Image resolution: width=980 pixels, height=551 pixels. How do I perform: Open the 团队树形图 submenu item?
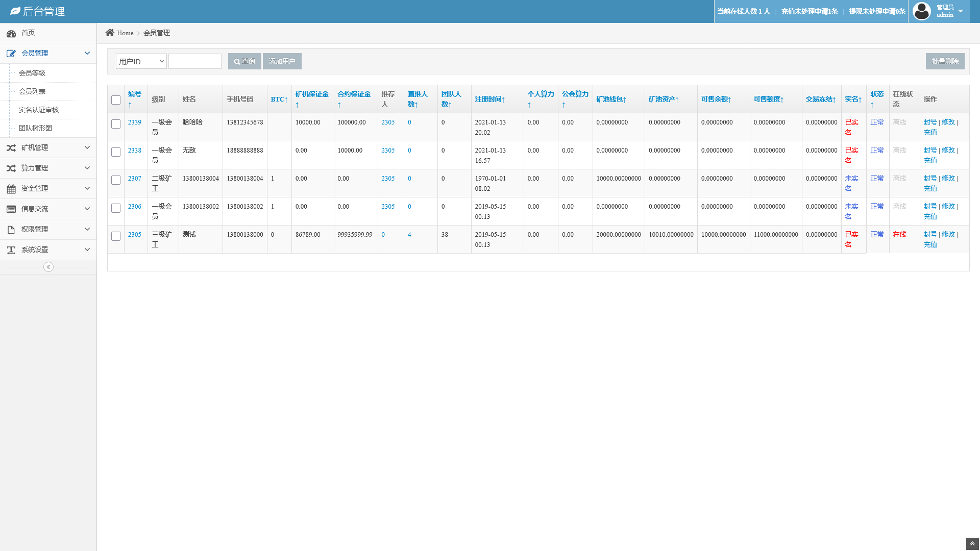pos(35,128)
